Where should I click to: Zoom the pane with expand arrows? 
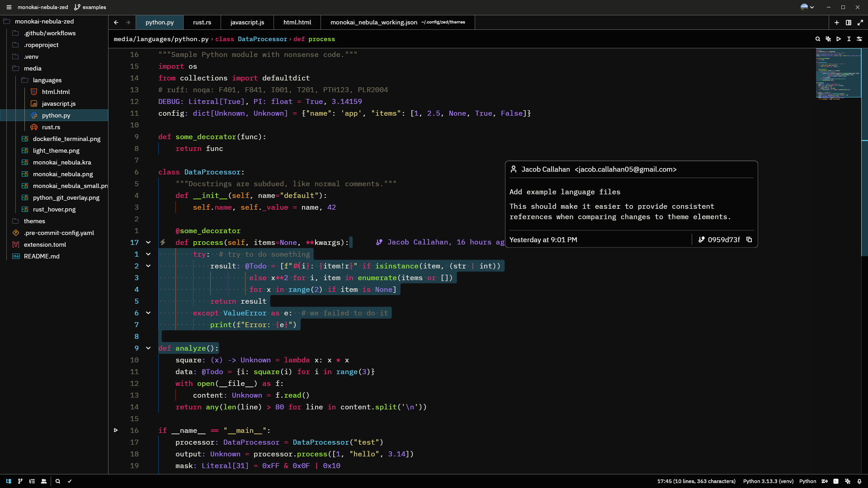[x=860, y=23]
